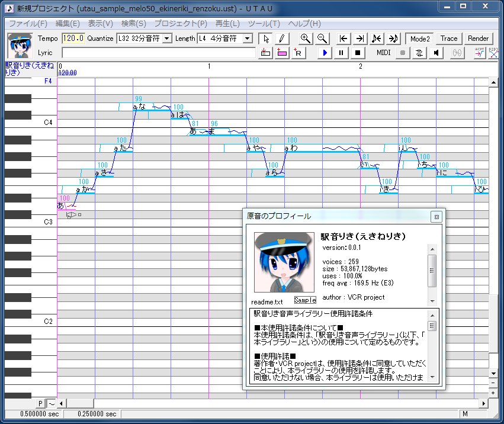Toggle the tilde pitch-curve button
The height and width of the screenshot is (424, 504).
[52, 403]
